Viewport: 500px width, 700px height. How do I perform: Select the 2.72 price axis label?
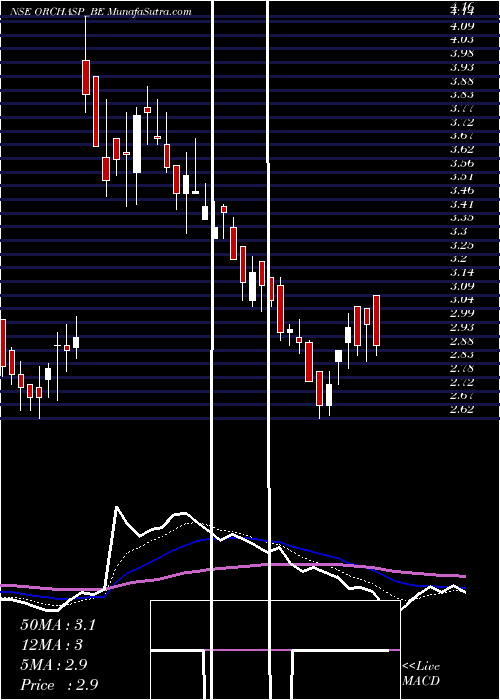[x=462, y=382]
